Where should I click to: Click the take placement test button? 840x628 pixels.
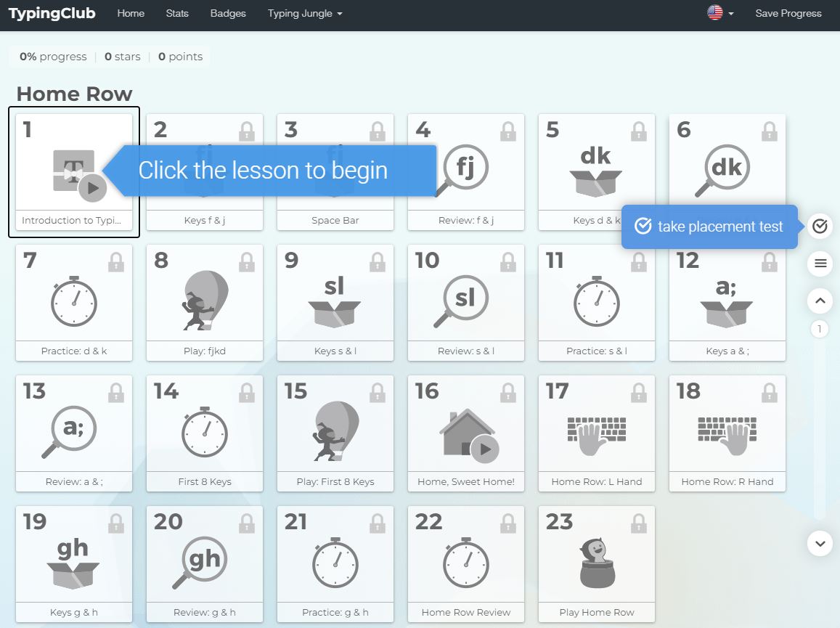(709, 227)
